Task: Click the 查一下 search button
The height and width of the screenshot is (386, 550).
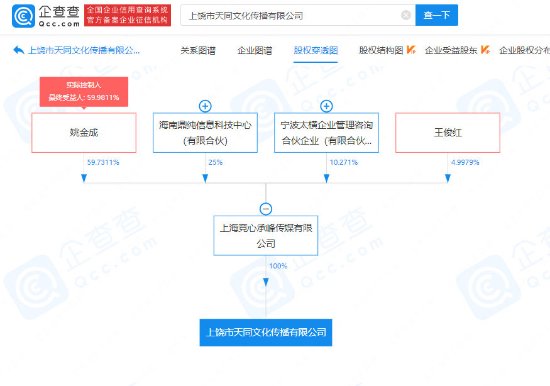Action: click(x=436, y=15)
